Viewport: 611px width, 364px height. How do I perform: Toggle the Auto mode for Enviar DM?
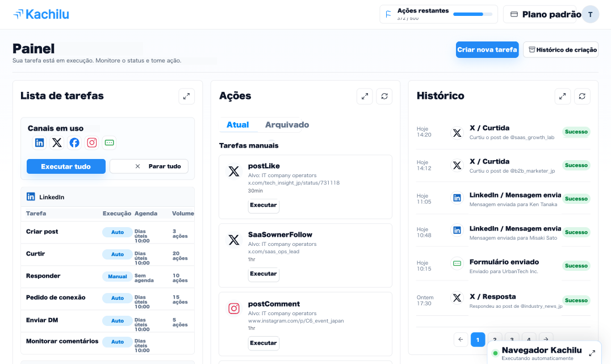(118, 321)
